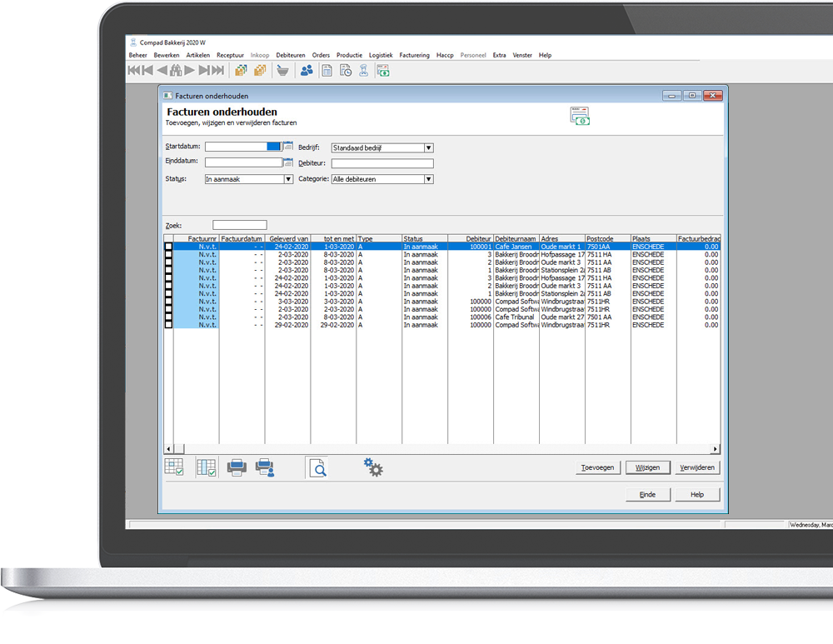Jump to previous page record arrow
The width and height of the screenshot is (833, 644).
(147, 70)
